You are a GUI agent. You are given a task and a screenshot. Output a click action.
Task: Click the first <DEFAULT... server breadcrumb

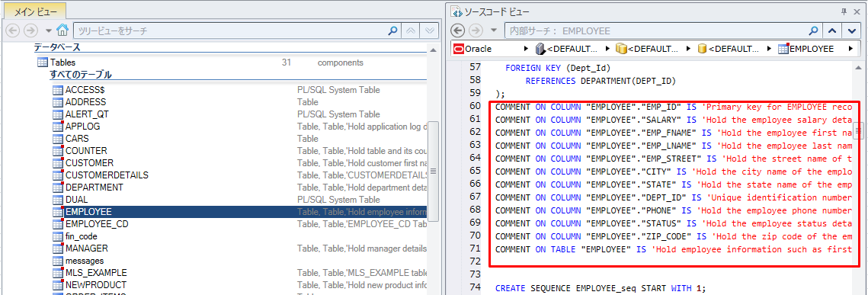pos(567,49)
